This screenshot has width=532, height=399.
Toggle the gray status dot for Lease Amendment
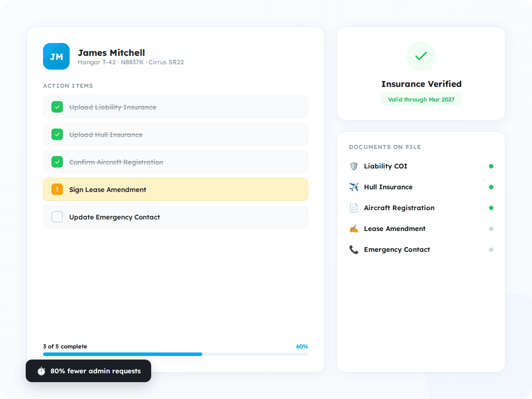491,229
